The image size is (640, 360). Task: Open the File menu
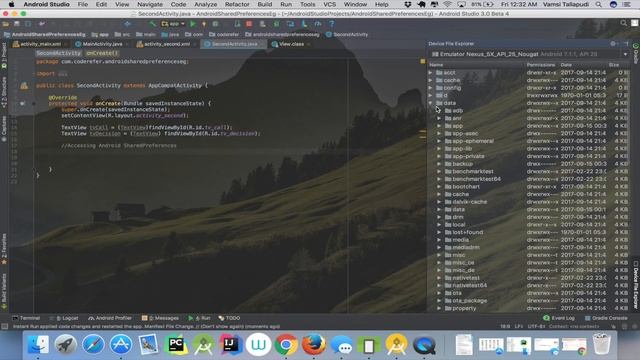pyautogui.click(x=83, y=4)
